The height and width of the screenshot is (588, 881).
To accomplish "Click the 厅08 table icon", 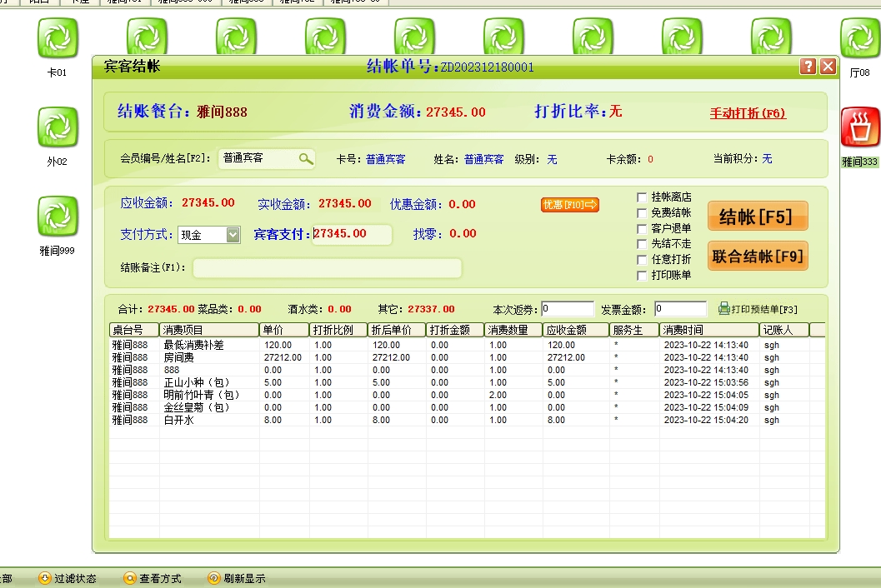I will pyautogui.click(x=859, y=38).
